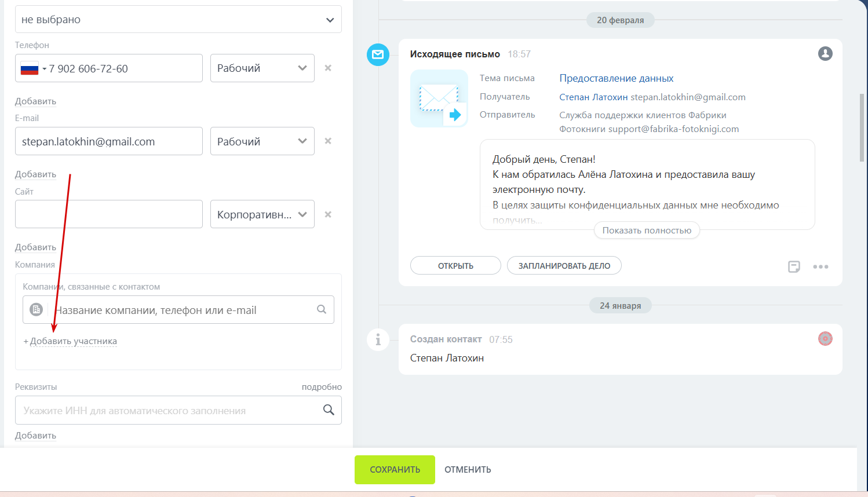Click the timeline vertical scrollbar
The width and height of the screenshot is (868, 497).
[x=862, y=127]
